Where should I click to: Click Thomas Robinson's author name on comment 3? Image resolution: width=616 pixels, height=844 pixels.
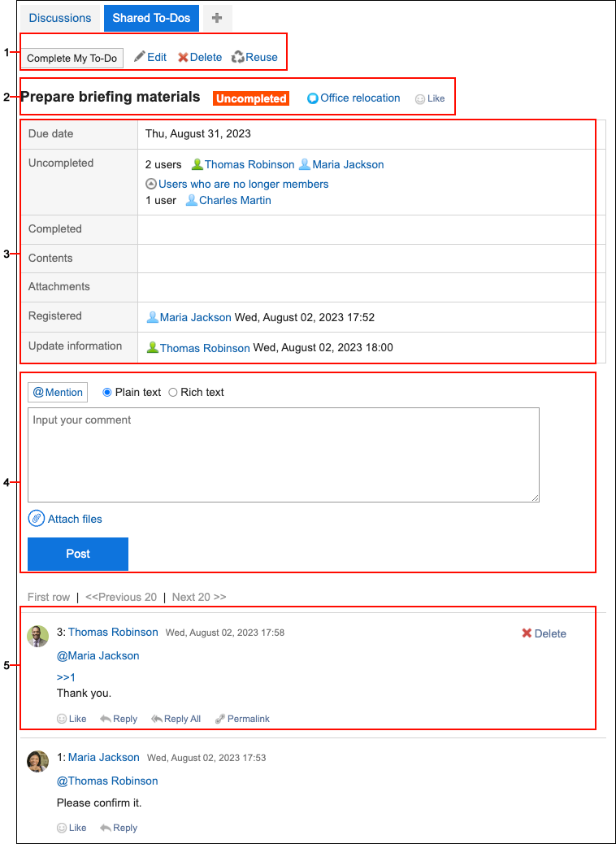point(113,632)
